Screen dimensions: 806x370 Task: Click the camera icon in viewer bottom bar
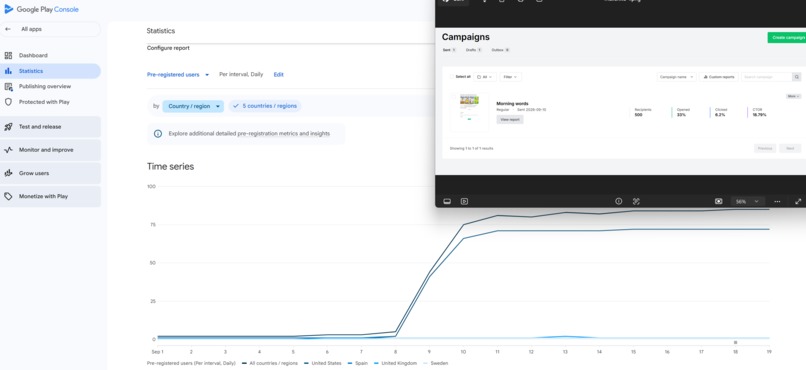[719, 201]
